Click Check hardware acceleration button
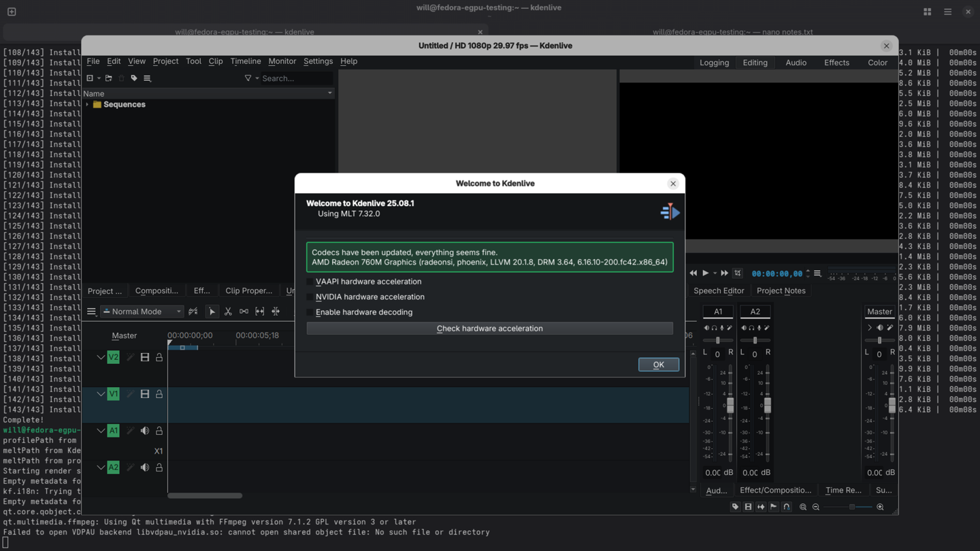The width and height of the screenshot is (980, 551). click(x=489, y=329)
